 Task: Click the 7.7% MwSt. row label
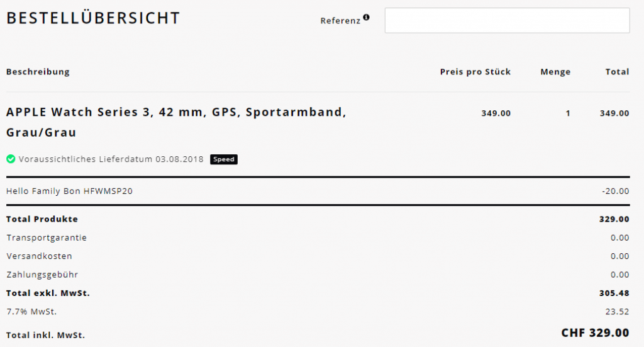(x=31, y=312)
